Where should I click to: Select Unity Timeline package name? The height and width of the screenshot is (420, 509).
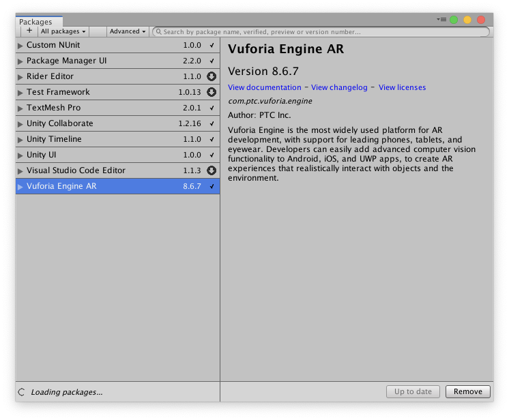click(54, 139)
